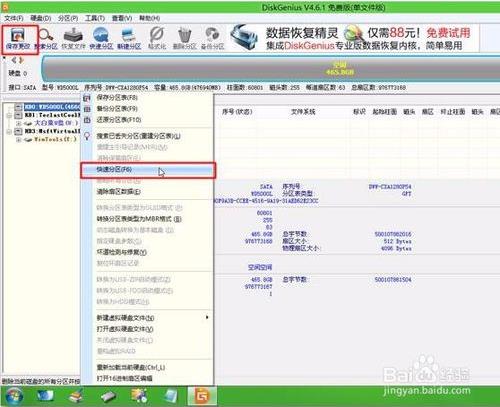Click the 搜索分区 magnifier toolbar icon

pyautogui.click(x=46, y=39)
